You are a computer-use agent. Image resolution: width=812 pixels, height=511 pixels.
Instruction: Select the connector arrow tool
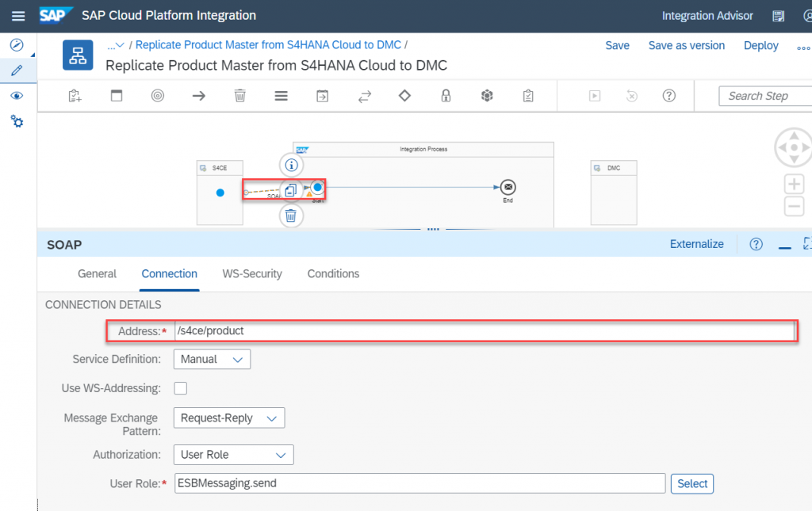[x=199, y=96]
